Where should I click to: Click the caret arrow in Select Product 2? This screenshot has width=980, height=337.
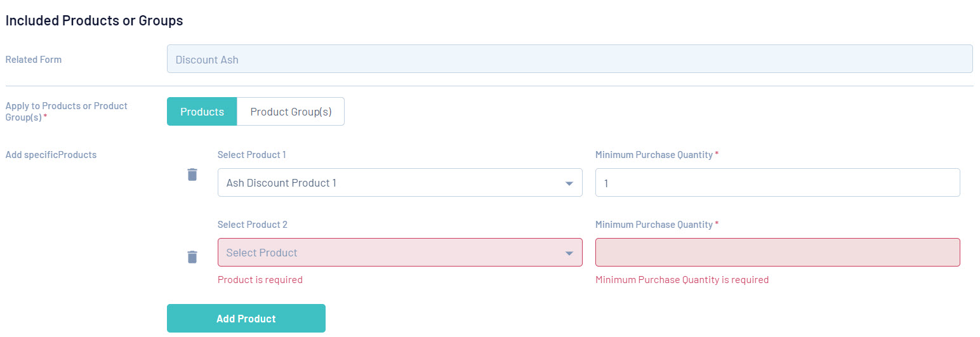[569, 253]
